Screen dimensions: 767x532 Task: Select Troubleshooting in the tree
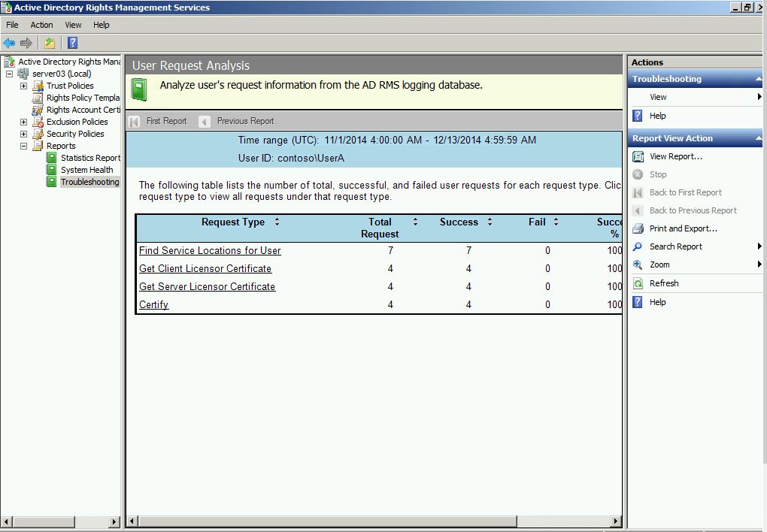[90, 182]
